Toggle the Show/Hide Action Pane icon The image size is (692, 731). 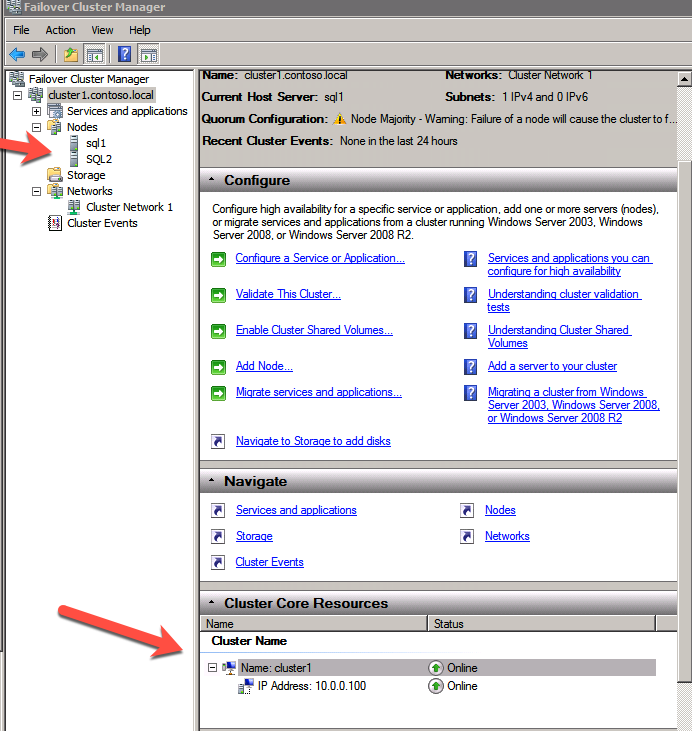(x=149, y=54)
